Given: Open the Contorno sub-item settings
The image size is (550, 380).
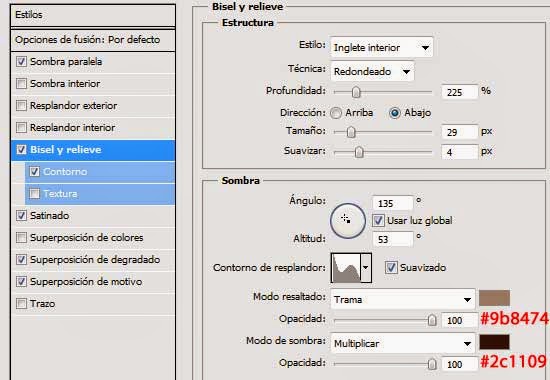Looking at the screenshot, I should [x=100, y=172].
